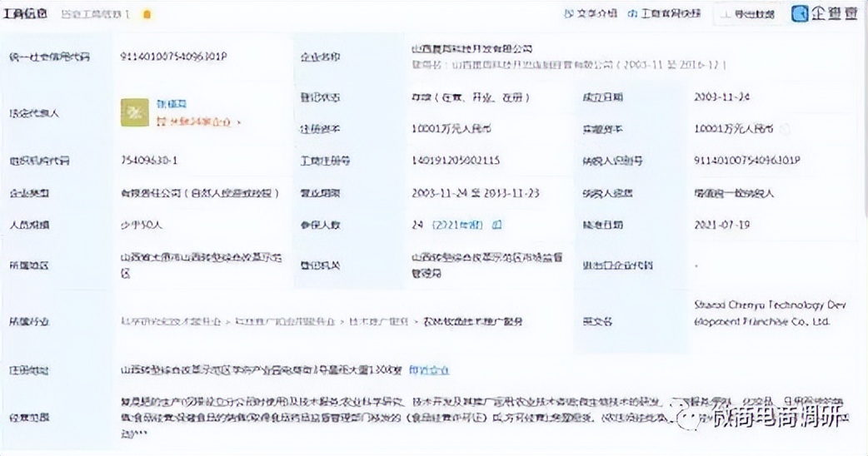
Task: Click the small icon after the 实缴资本 value
Action: tap(784, 129)
